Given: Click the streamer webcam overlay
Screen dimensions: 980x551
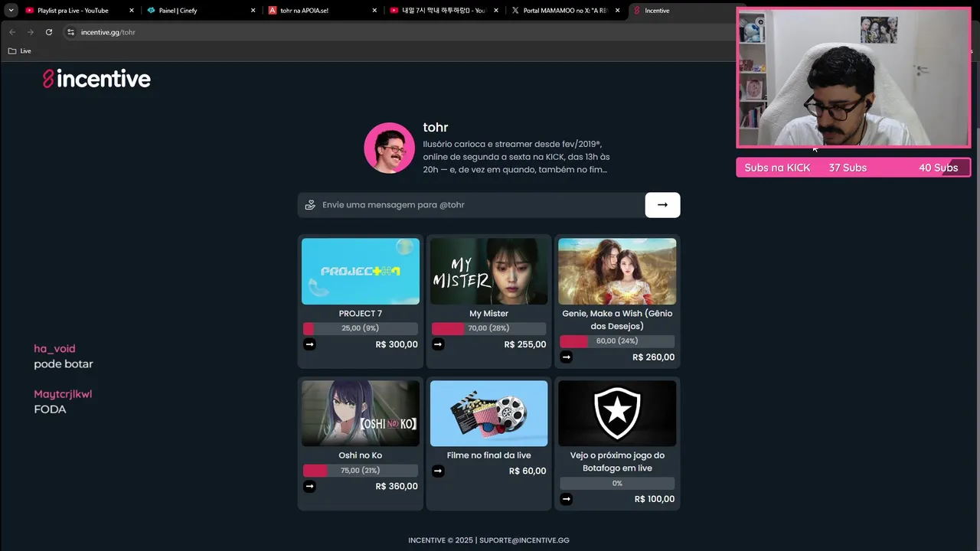Looking at the screenshot, I should click(853, 78).
